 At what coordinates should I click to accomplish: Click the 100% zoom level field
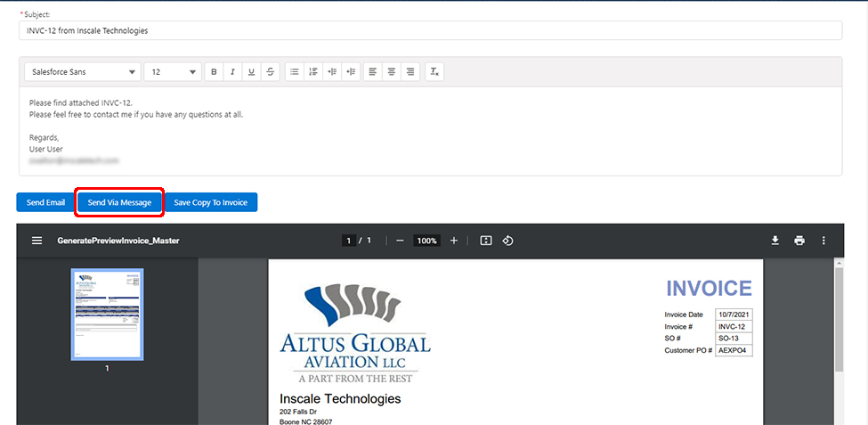pos(426,241)
